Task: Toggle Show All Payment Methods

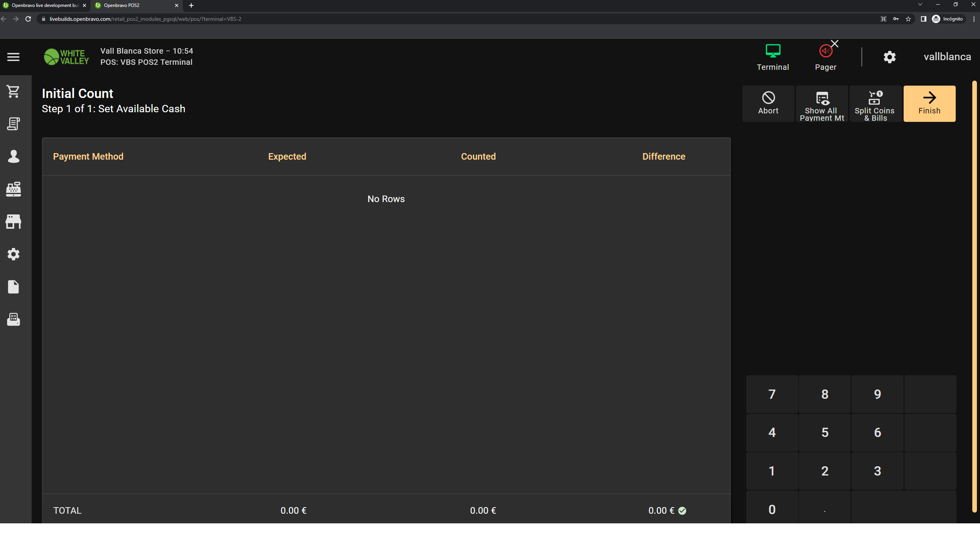Action: (x=822, y=104)
